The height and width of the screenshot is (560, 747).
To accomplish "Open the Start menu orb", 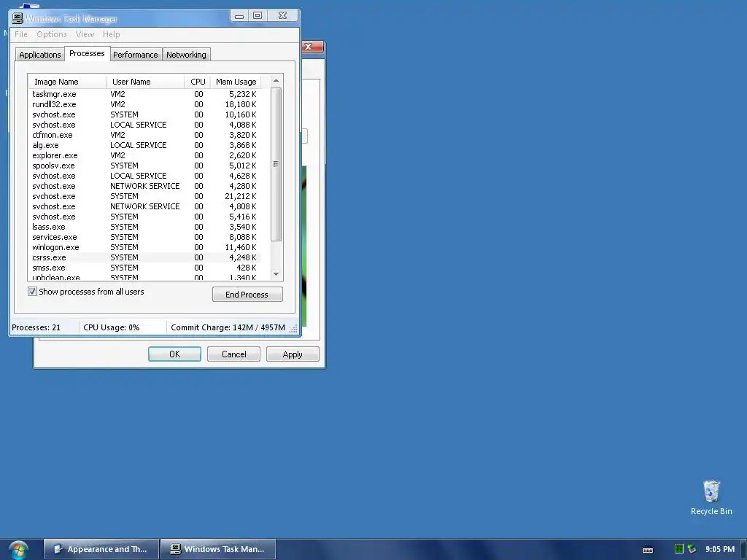I will point(18,550).
